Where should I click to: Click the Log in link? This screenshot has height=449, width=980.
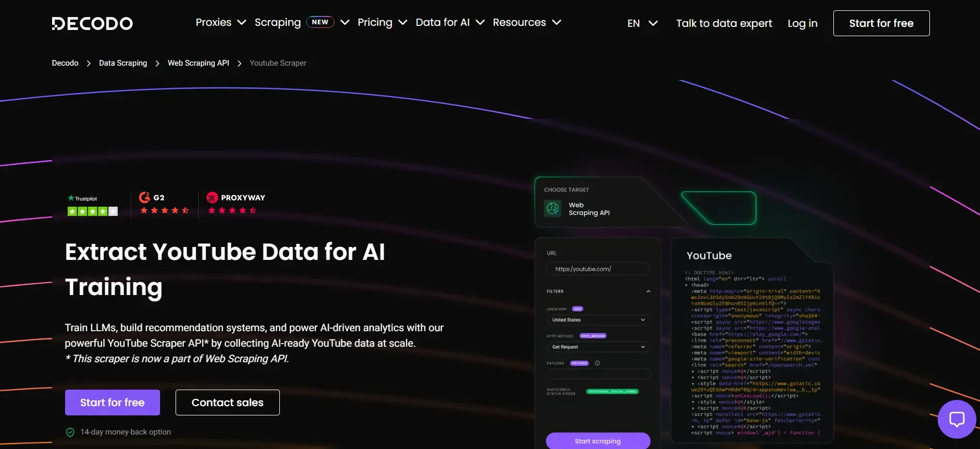[802, 23]
